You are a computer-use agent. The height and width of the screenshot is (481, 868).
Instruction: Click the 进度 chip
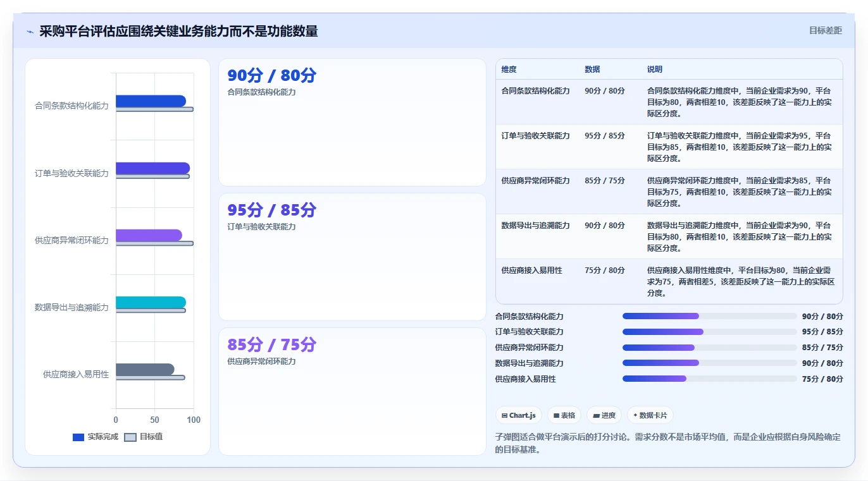click(604, 415)
